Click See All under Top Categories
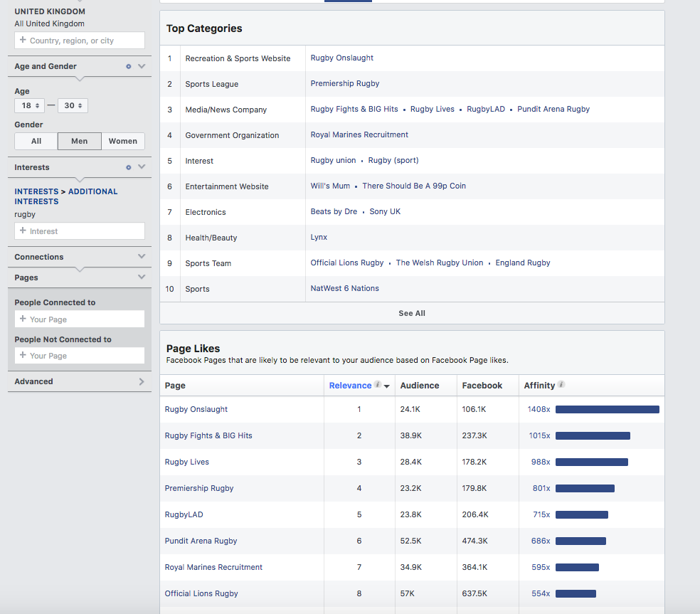 (412, 314)
